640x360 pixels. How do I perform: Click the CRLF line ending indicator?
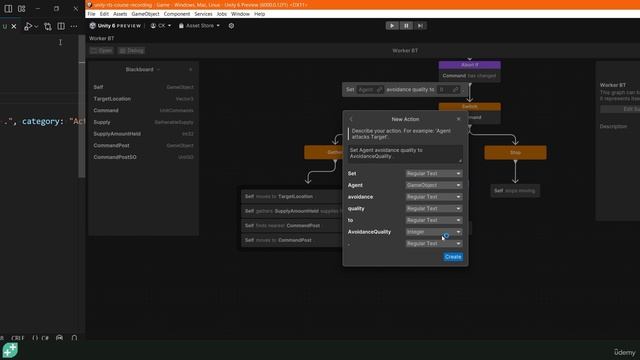coord(18,338)
